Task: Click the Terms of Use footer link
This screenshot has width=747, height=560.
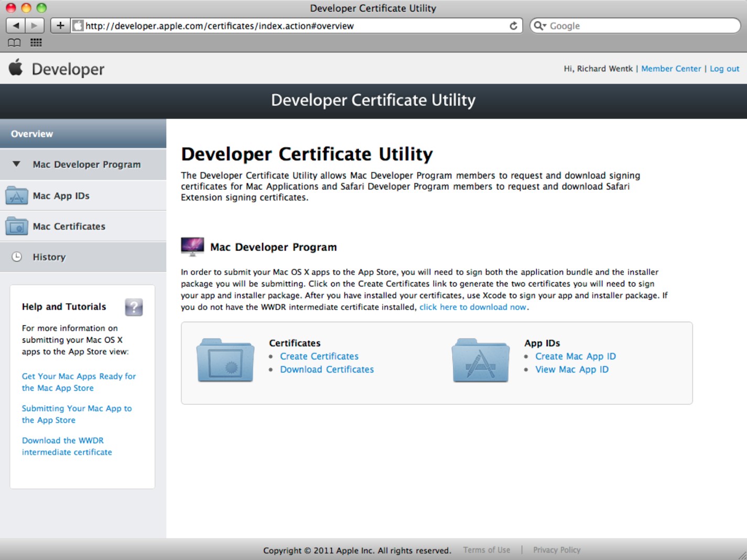Action: click(x=486, y=550)
